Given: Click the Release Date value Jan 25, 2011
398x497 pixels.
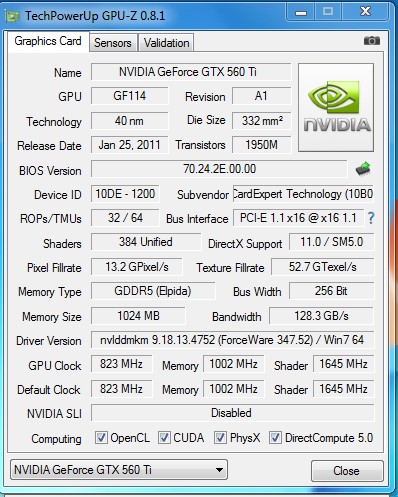Looking at the screenshot, I should coord(129,145).
